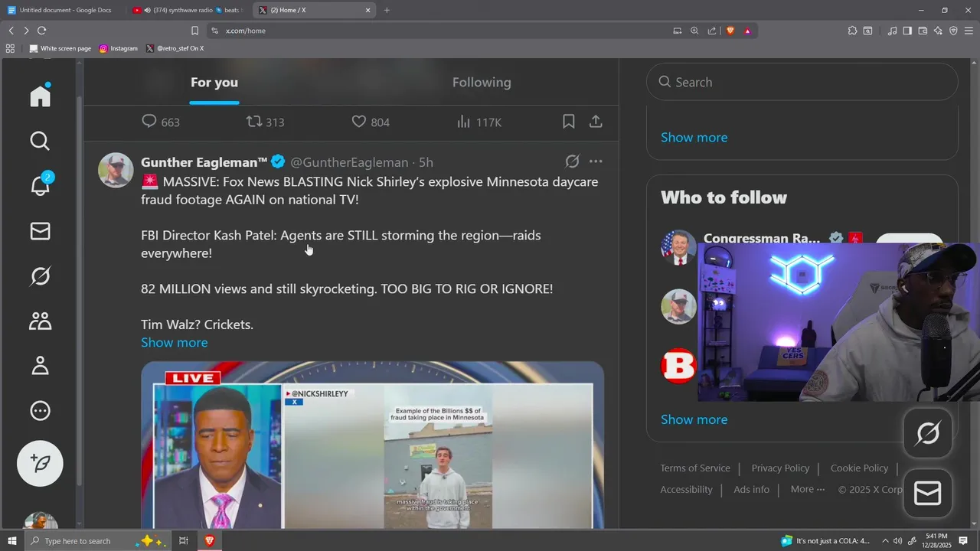Image resolution: width=980 pixels, height=551 pixels.
Task: Open Brave Wallet icon
Action: [923, 31]
